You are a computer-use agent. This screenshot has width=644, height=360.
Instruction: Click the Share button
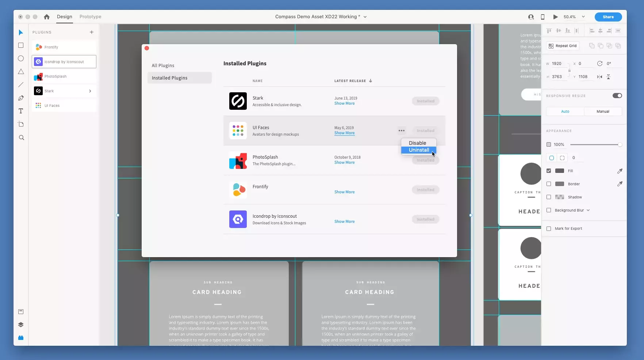607,17
